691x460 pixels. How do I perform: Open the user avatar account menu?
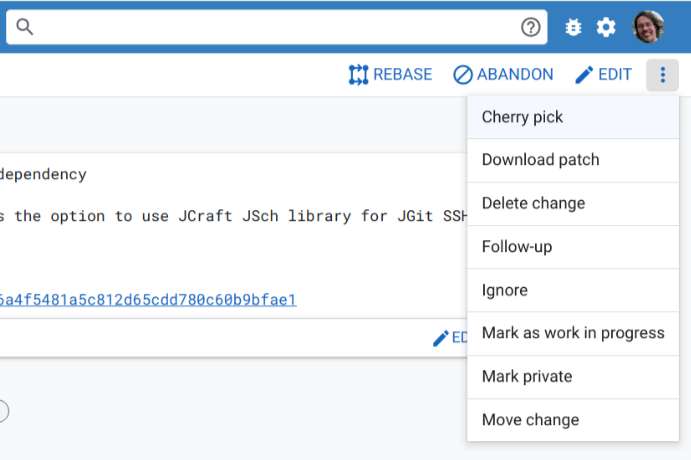[x=648, y=27]
